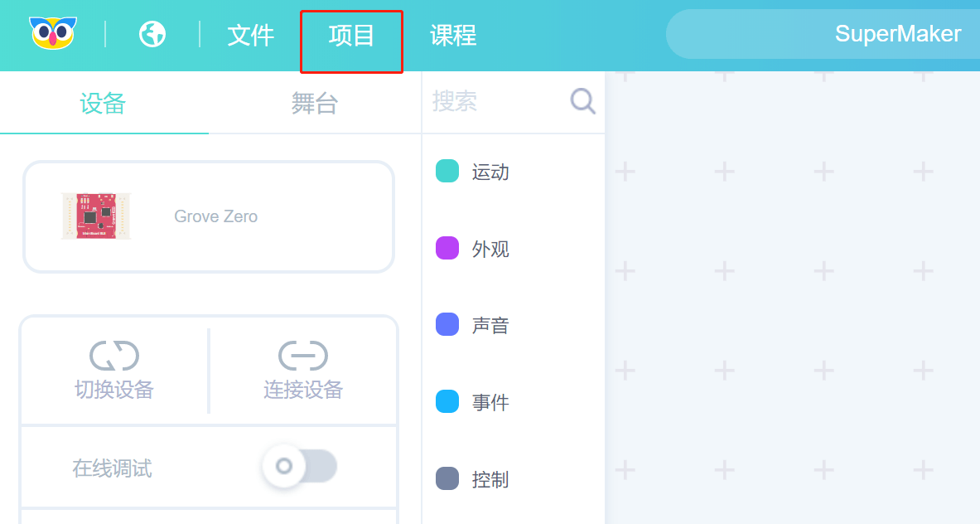
Task: Open the 课程 menu
Action: tap(453, 35)
